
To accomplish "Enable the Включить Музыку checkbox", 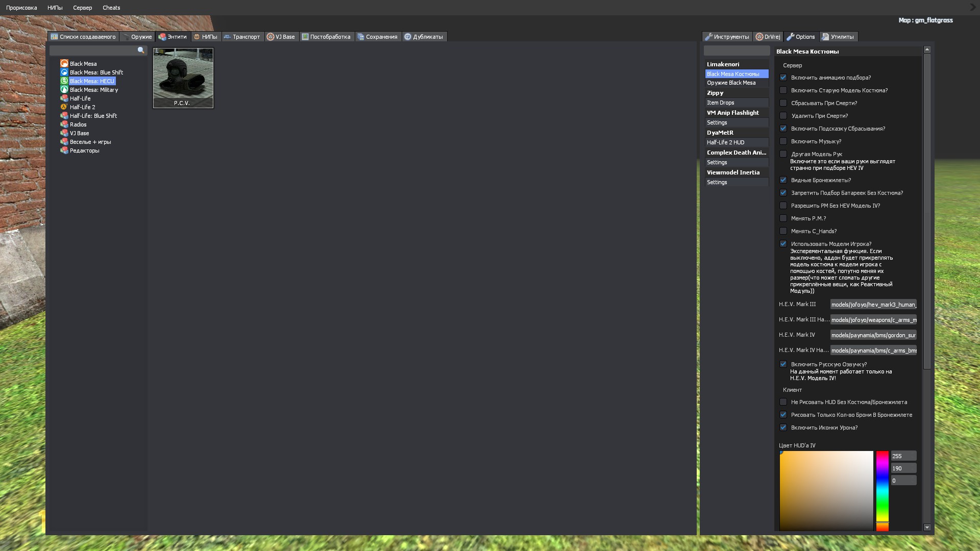I will (783, 141).
